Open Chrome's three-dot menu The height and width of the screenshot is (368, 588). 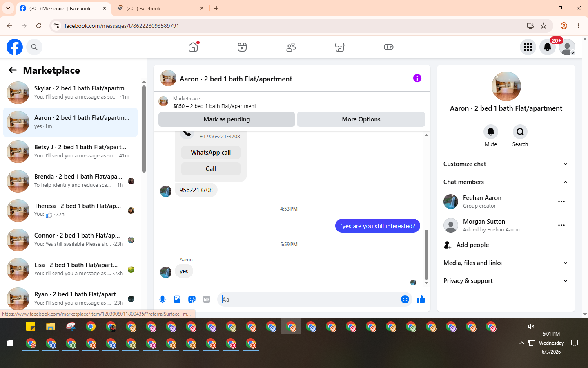pos(579,26)
